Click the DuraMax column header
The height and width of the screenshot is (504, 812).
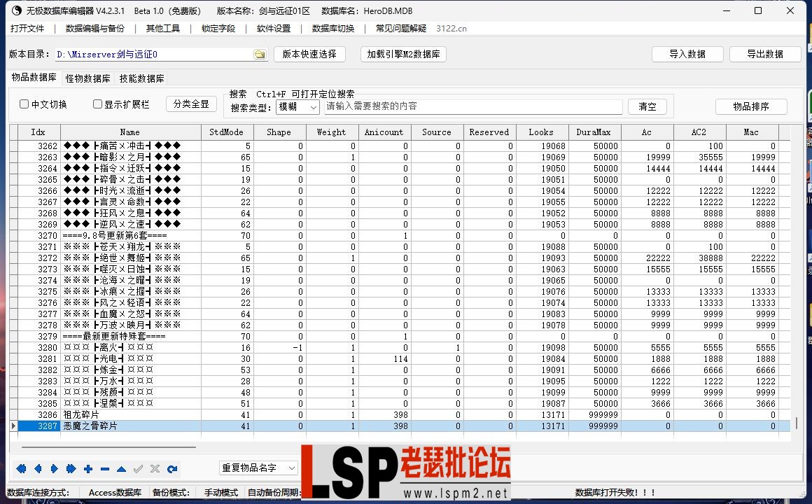pos(594,132)
